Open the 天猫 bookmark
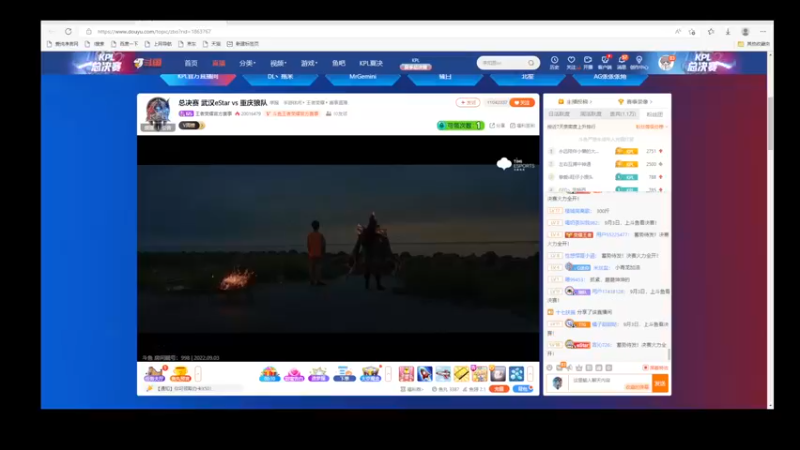The width and height of the screenshot is (800, 450). click(x=212, y=44)
